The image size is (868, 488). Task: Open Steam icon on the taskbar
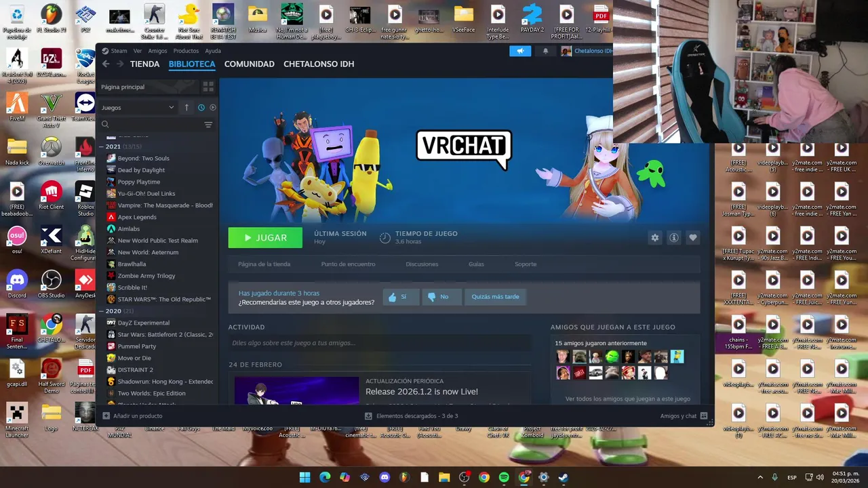(x=563, y=477)
